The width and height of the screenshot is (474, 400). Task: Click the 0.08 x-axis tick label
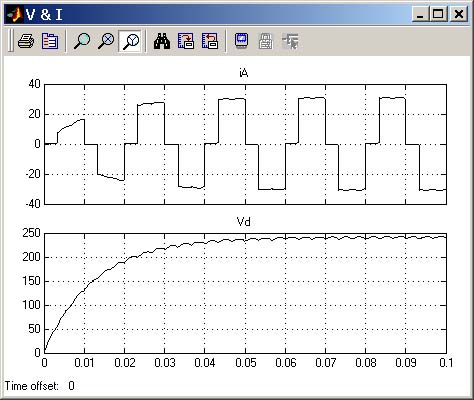[x=366, y=363]
